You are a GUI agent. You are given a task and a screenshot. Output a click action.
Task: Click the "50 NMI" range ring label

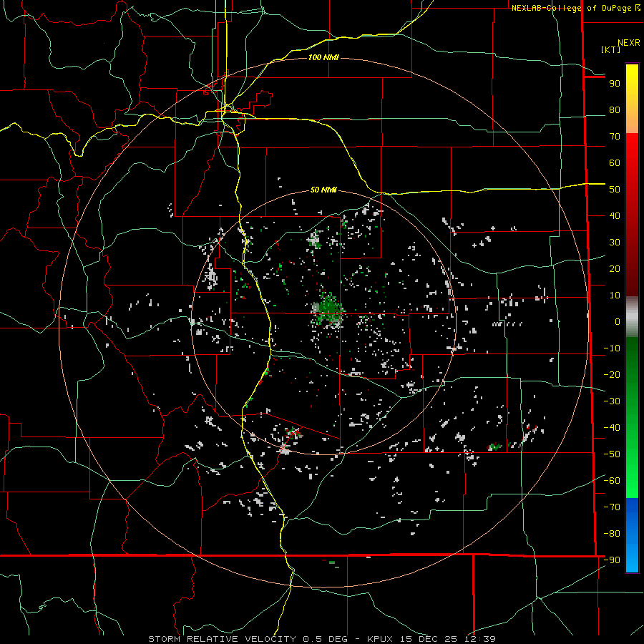323,190
